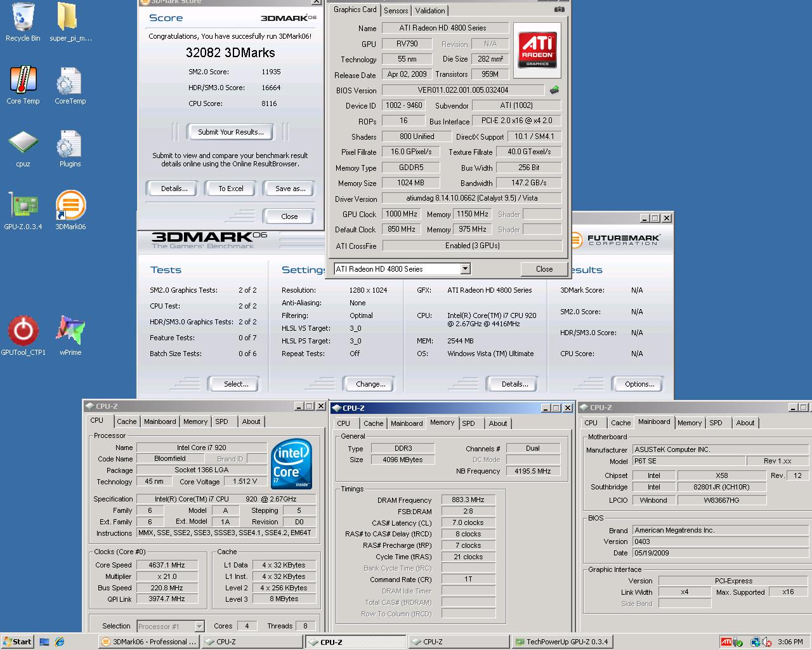
Task: Open CPU tab in CPU-Z showing Memory timings
Action: coord(344,423)
